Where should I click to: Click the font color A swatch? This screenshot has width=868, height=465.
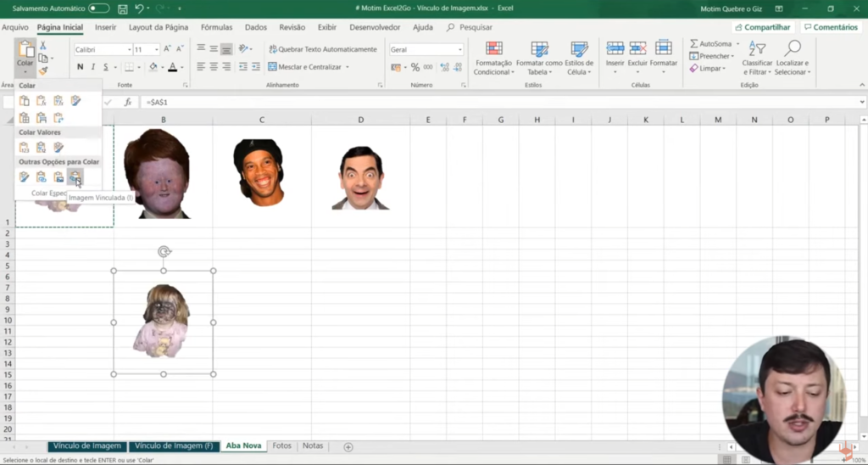click(173, 67)
